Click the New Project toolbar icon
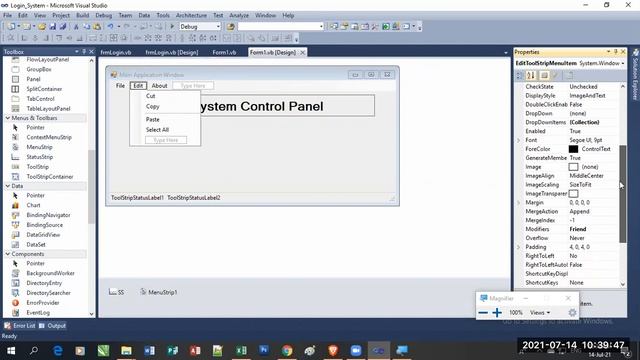The width and height of the screenshot is (640, 360). tap(11, 27)
